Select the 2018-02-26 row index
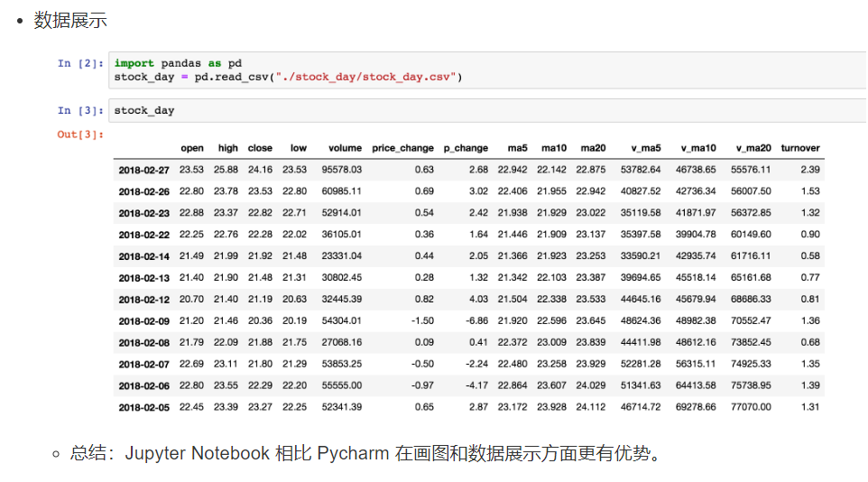868x482 pixels. [144, 191]
